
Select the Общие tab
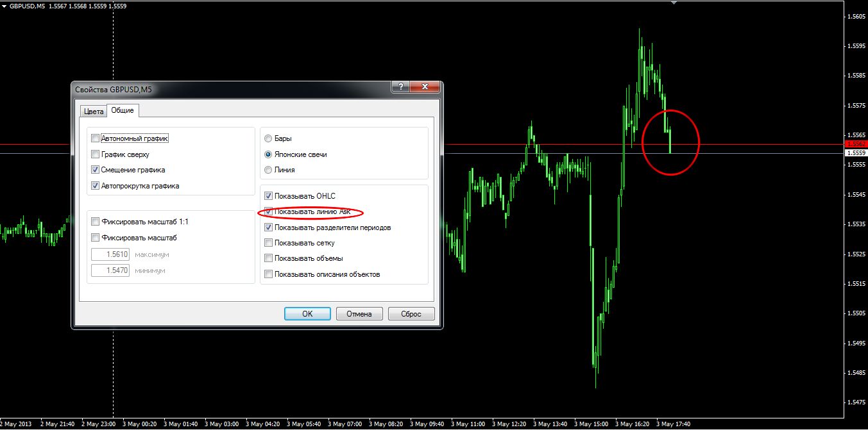[123, 110]
